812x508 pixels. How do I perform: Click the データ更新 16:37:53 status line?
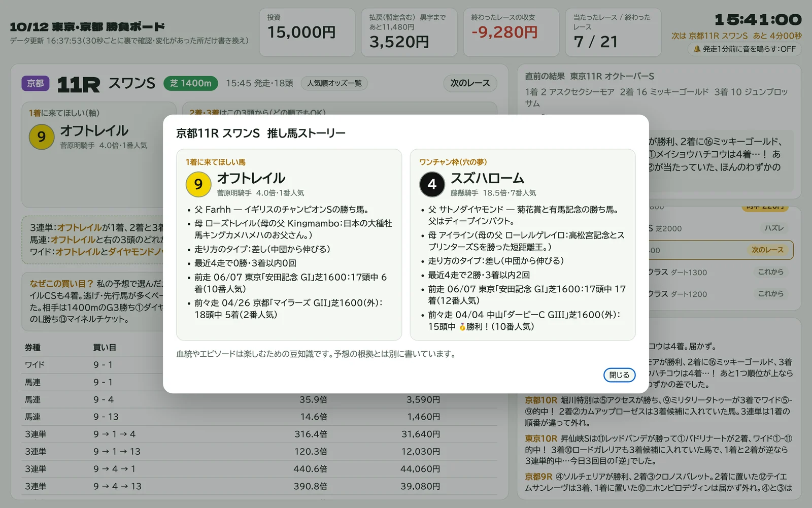point(129,41)
